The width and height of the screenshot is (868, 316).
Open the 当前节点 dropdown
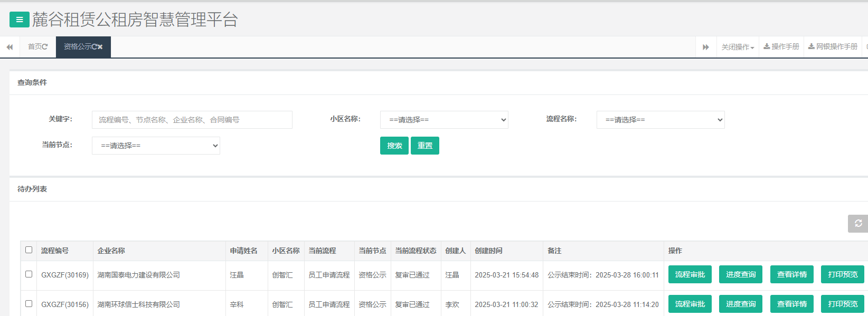(156, 146)
